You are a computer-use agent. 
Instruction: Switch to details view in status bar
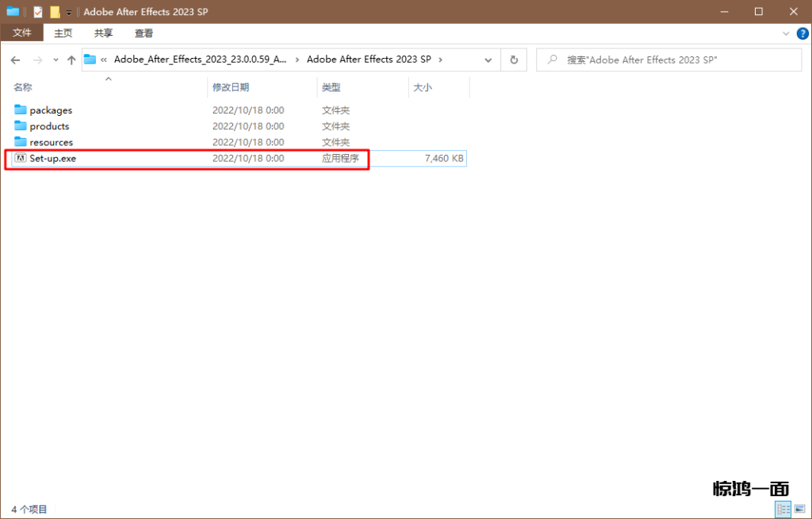coord(783,509)
